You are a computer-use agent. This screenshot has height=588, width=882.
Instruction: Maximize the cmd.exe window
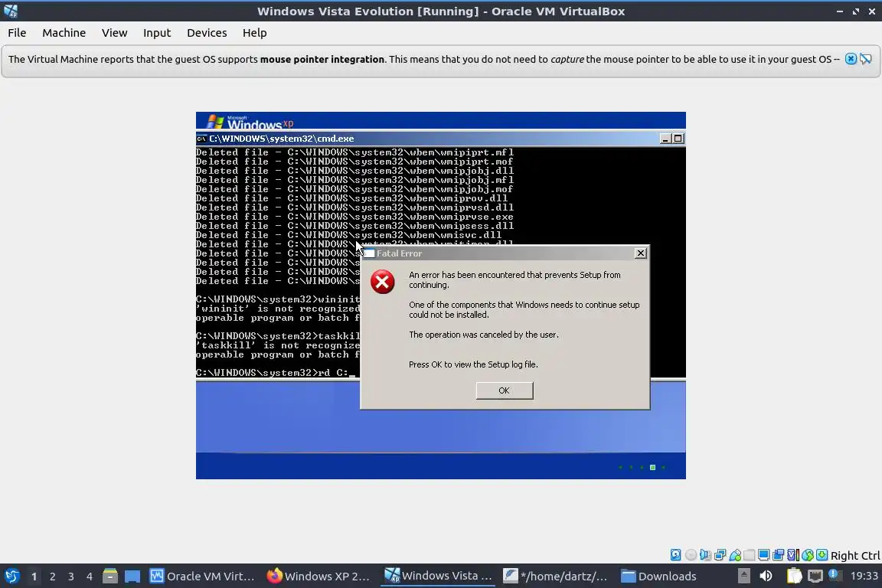[678, 139]
